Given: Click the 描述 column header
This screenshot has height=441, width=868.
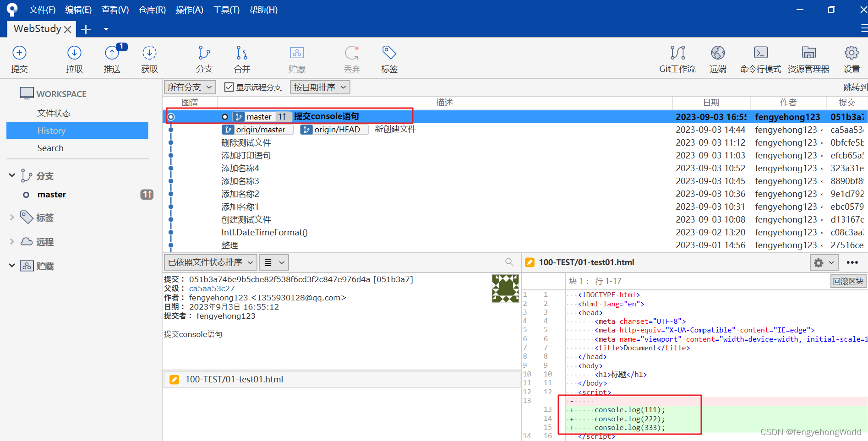Looking at the screenshot, I should pos(444,103).
